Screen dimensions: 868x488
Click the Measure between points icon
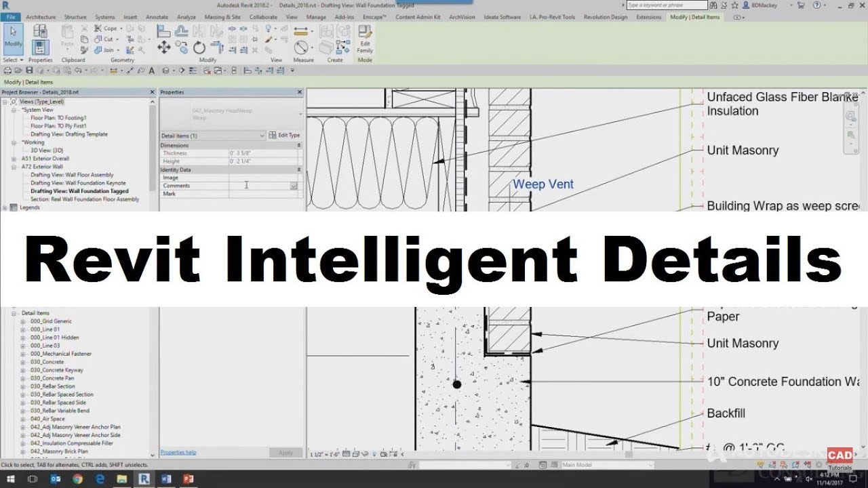[301, 30]
